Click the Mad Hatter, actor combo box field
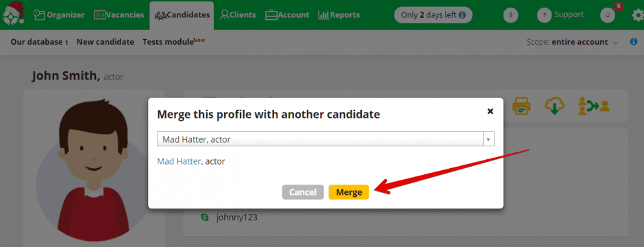Viewport: 644px width, 247px height. [x=325, y=139]
